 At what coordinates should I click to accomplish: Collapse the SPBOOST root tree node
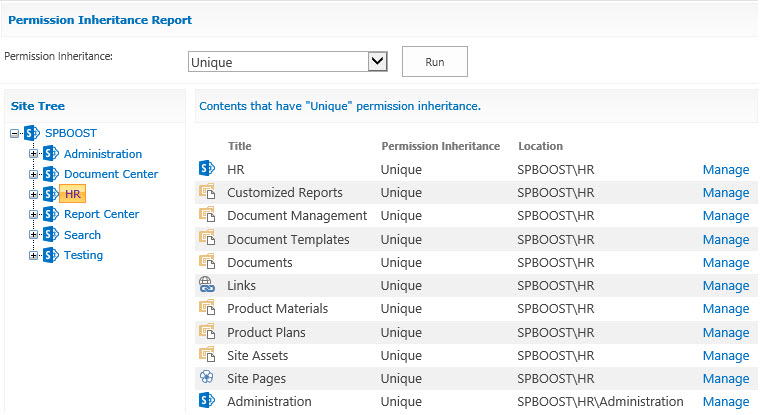pos(15,133)
